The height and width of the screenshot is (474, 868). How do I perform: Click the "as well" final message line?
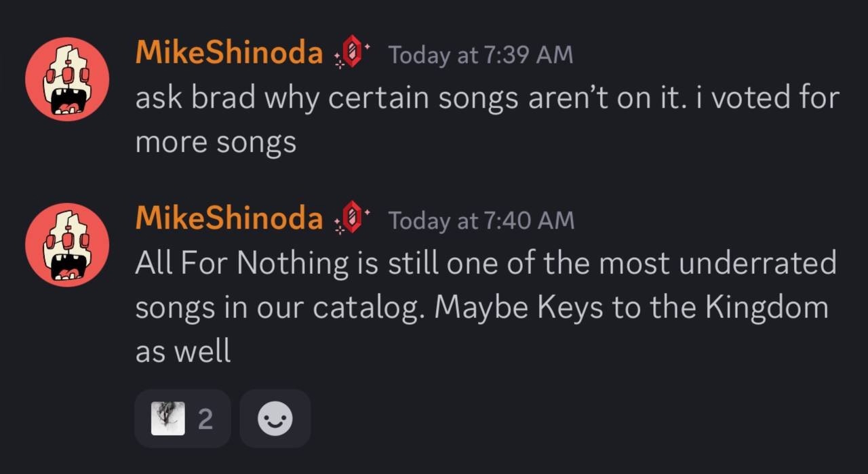coord(183,351)
